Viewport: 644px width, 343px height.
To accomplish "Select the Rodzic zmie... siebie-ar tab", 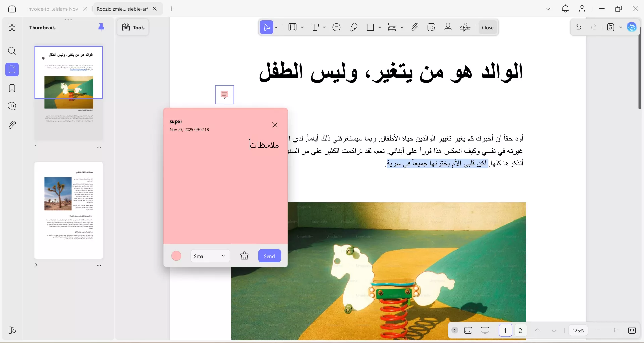I will 122,9.
